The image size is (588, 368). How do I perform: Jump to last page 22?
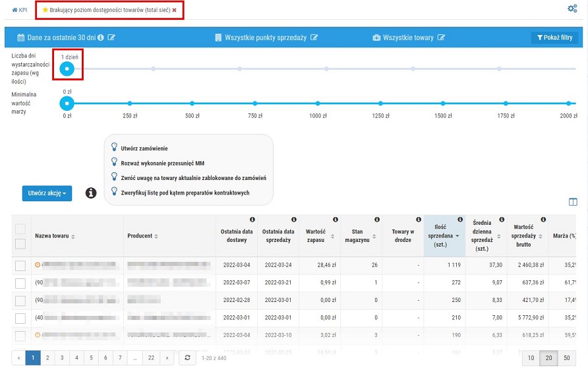pos(151,358)
